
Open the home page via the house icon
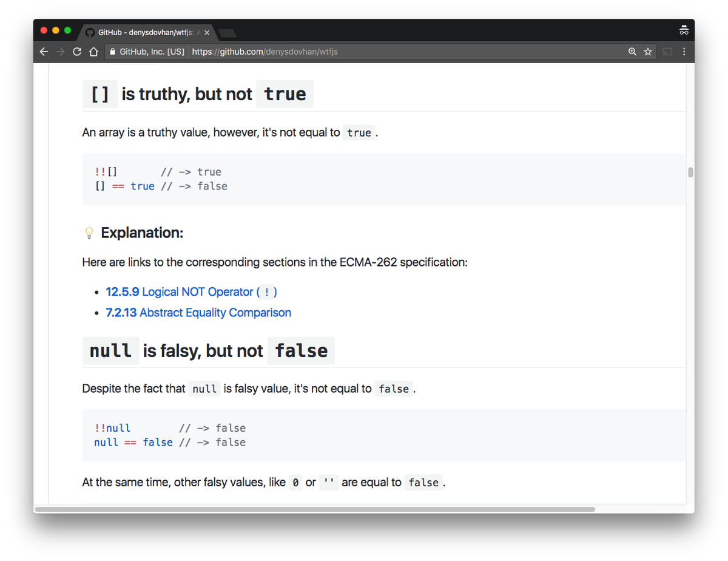pyautogui.click(x=93, y=52)
